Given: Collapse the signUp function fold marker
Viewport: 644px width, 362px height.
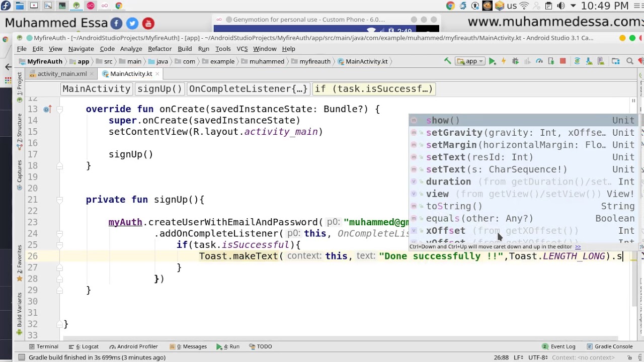Looking at the screenshot, I should (x=59, y=200).
